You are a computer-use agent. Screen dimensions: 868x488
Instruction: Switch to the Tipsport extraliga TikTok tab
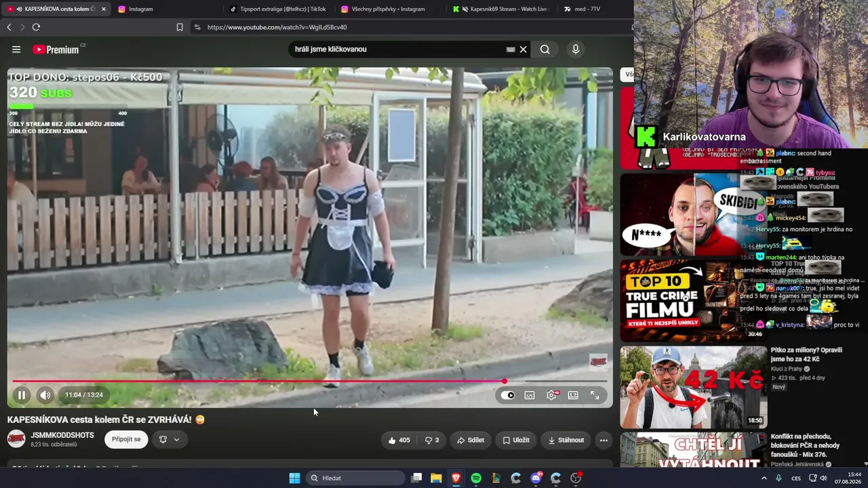[278, 9]
